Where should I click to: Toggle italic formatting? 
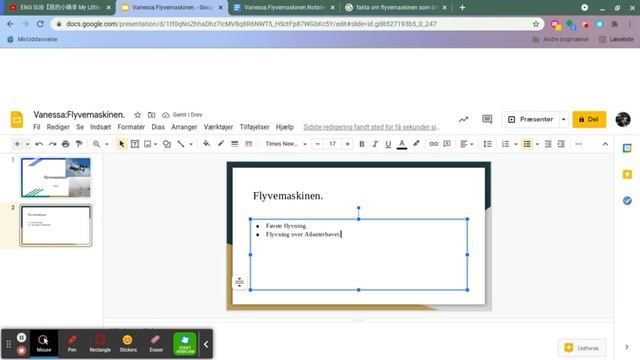(x=375, y=144)
